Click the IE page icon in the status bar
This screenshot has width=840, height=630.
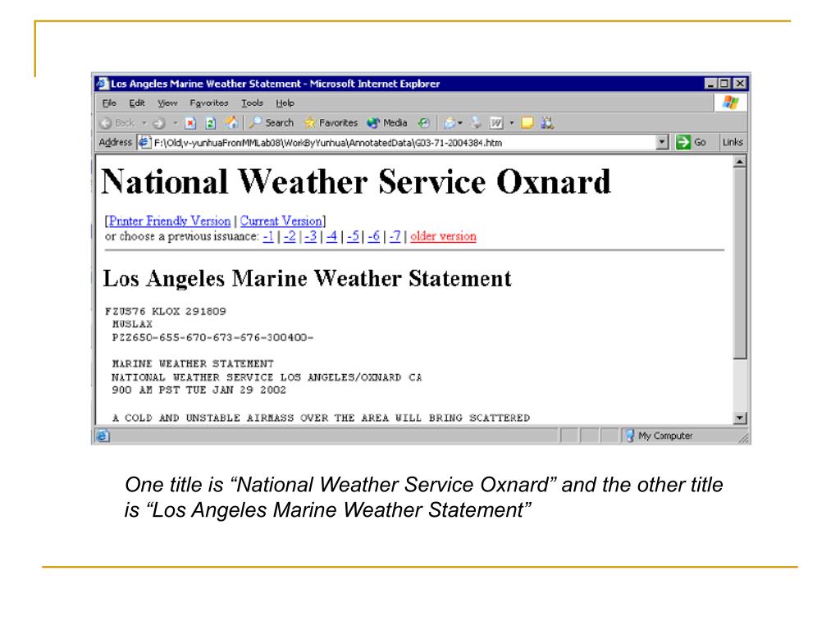103,436
